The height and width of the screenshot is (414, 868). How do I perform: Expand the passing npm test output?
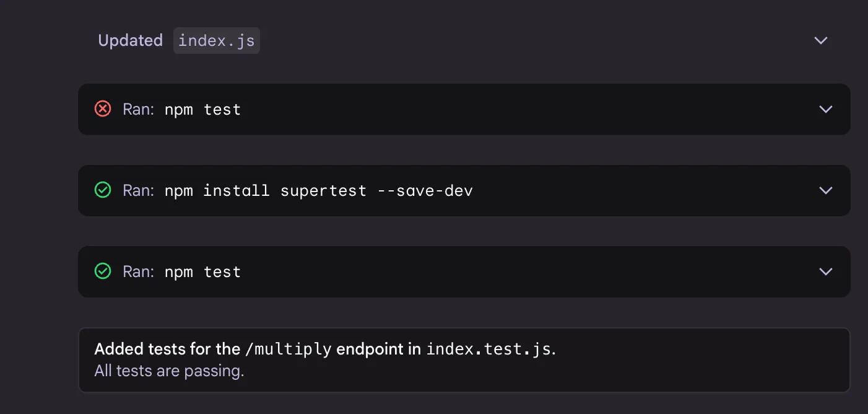pyautogui.click(x=826, y=271)
